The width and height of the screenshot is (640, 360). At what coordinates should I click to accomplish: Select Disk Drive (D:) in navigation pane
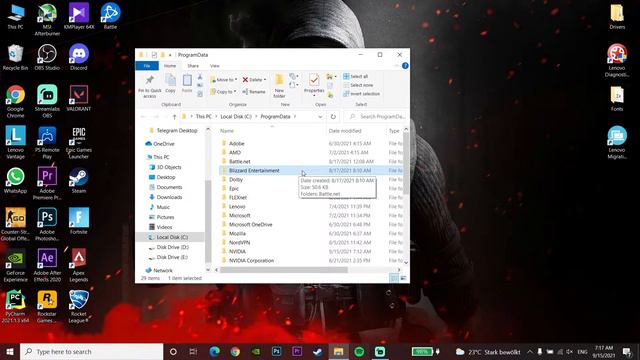point(172,247)
